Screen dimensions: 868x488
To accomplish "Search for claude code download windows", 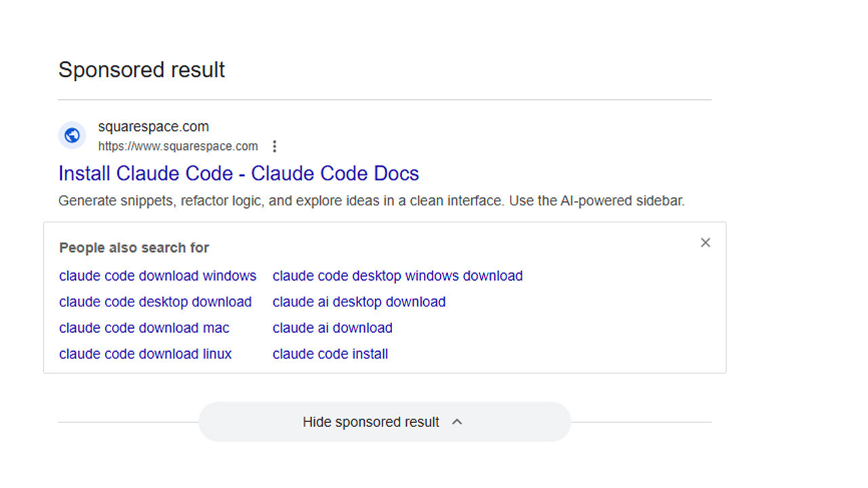I will [157, 276].
